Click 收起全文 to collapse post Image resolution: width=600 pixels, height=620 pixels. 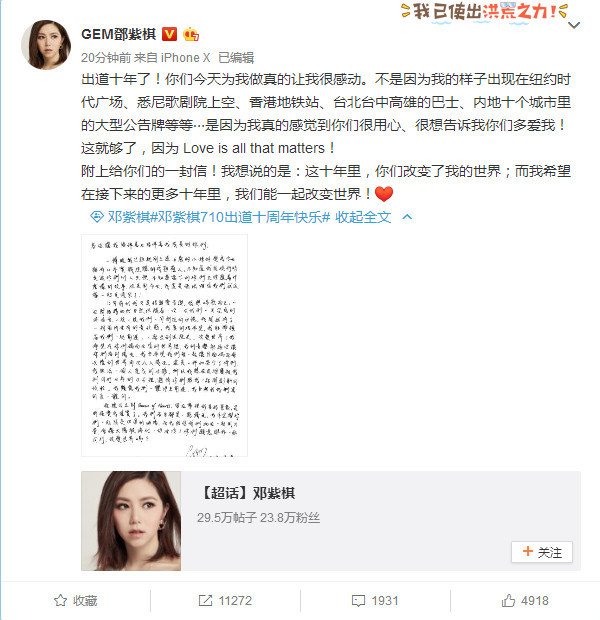click(x=363, y=217)
